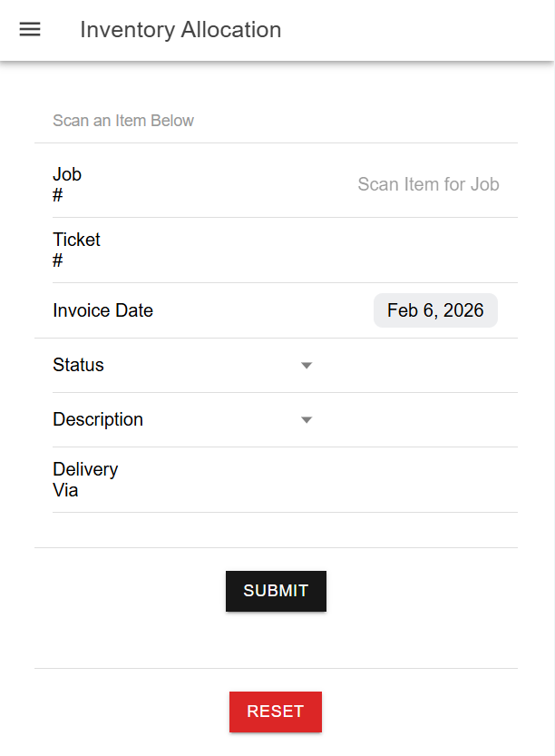Open the navigation hamburger menu
Viewport: 555px width, 756px height.
30,29
